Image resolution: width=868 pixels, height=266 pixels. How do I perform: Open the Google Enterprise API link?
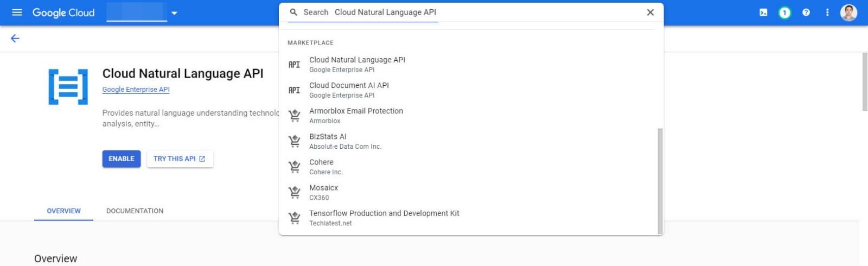pyautogui.click(x=136, y=90)
